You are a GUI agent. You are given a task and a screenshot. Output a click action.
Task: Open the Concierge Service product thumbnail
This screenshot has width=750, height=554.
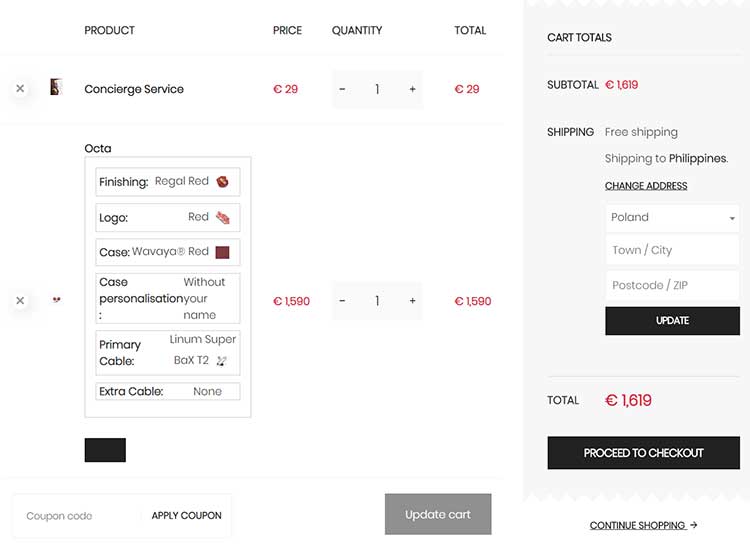[x=56, y=87]
